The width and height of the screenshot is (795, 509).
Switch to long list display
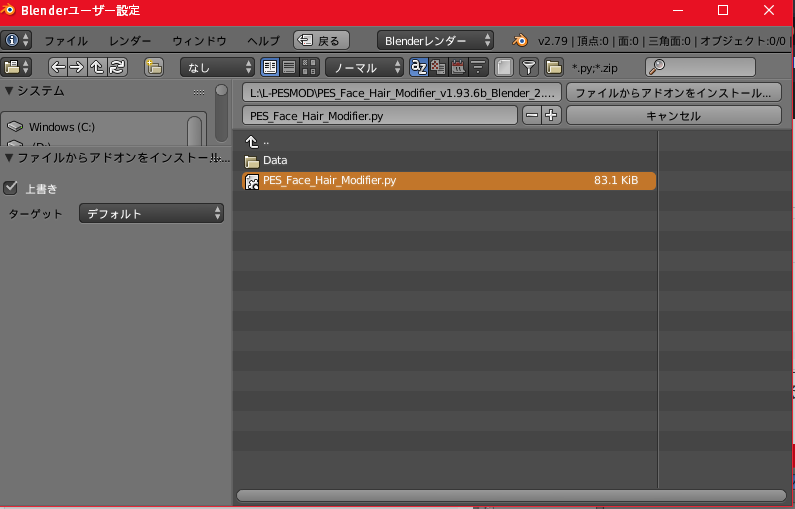[x=290, y=67]
